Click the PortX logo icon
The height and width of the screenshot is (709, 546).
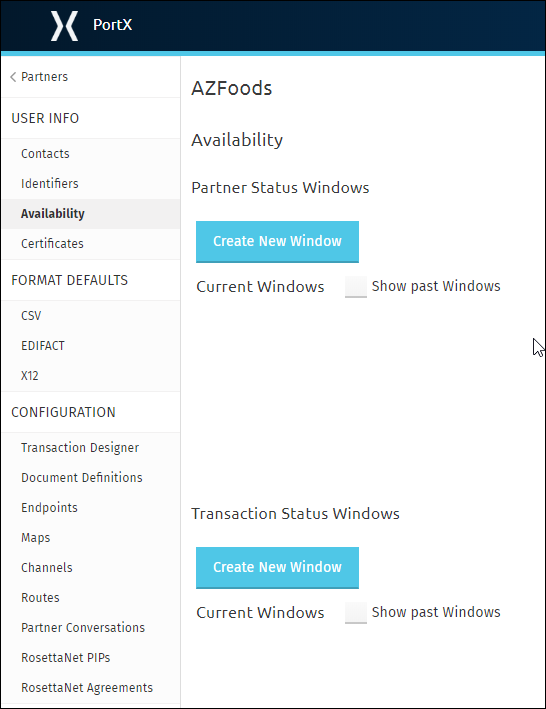[x=64, y=26]
